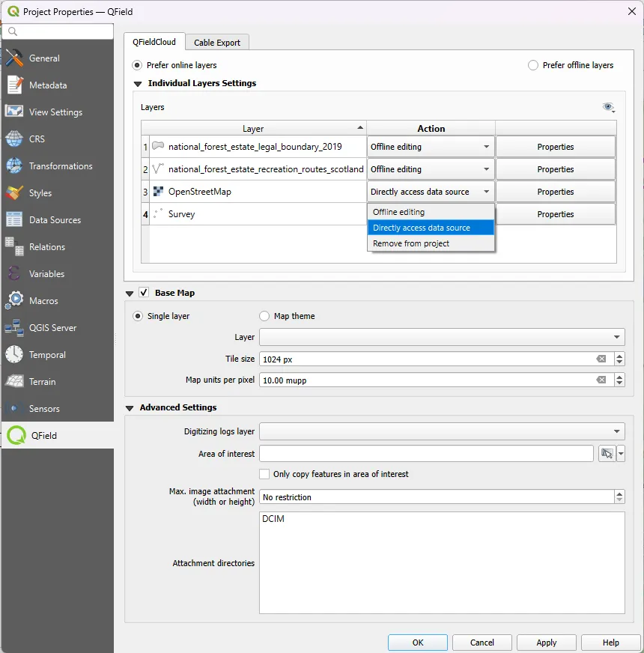Open Properties for recreation_routes_scotland layer

coord(556,169)
